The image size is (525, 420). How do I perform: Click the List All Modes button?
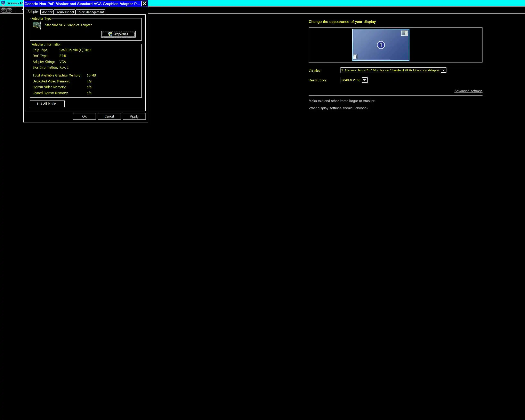pos(47,104)
